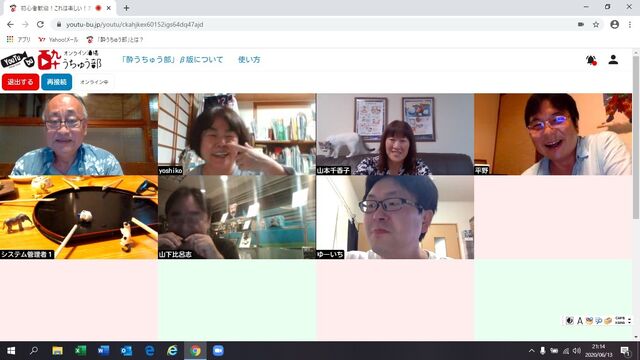Click the blue 再接続 reconnect button
This screenshot has height=360, width=640.
point(57,82)
